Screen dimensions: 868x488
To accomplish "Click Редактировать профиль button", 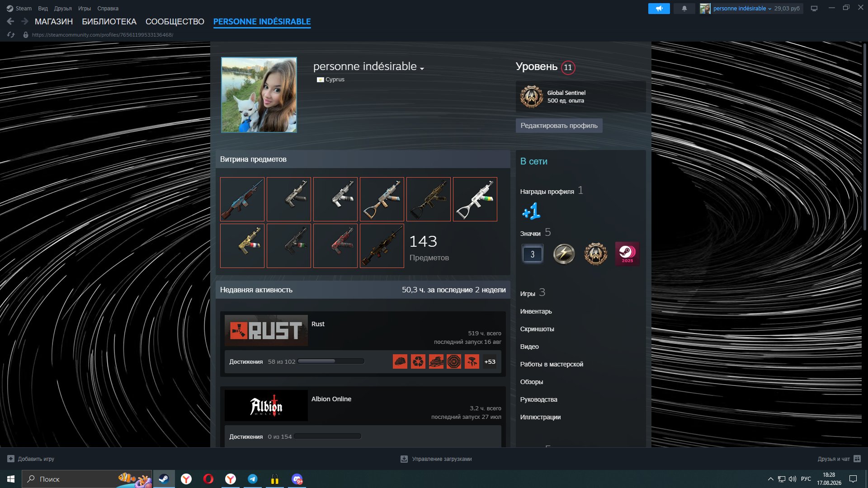I will coord(559,126).
